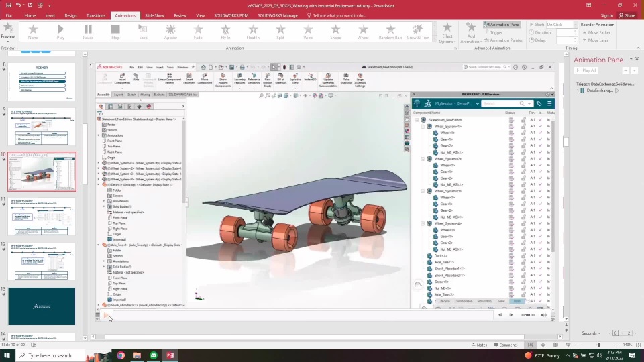
Task: Open the File menu
Action: [x=9, y=15]
